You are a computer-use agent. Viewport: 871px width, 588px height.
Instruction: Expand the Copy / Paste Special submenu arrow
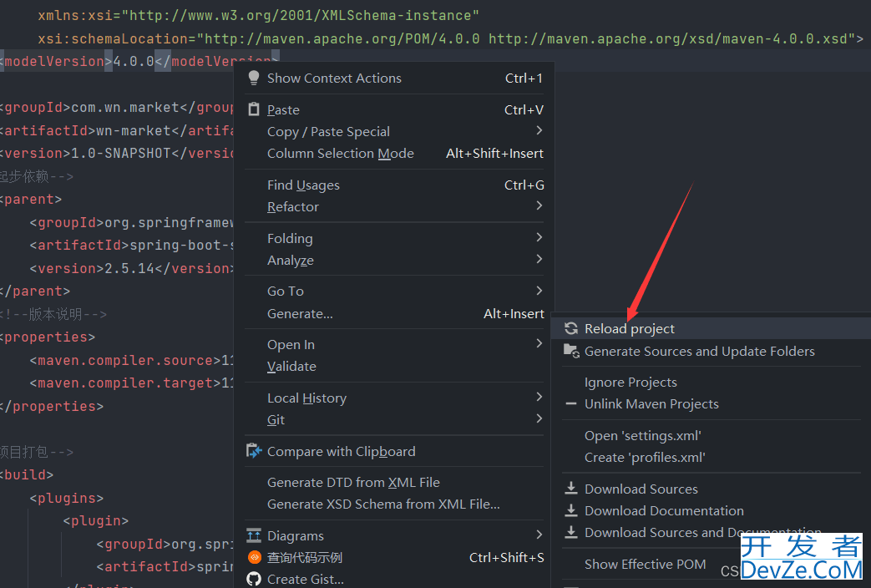click(x=539, y=130)
